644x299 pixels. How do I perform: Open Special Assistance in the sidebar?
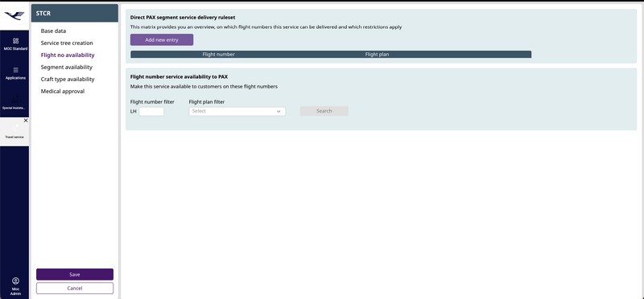click(x=14, y=103)
